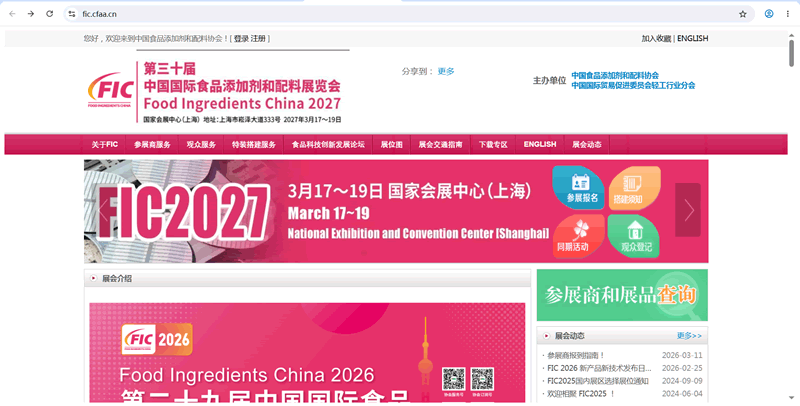
Task: Open the 观众登记 visitor registration tile
Action: pos(634,236)
